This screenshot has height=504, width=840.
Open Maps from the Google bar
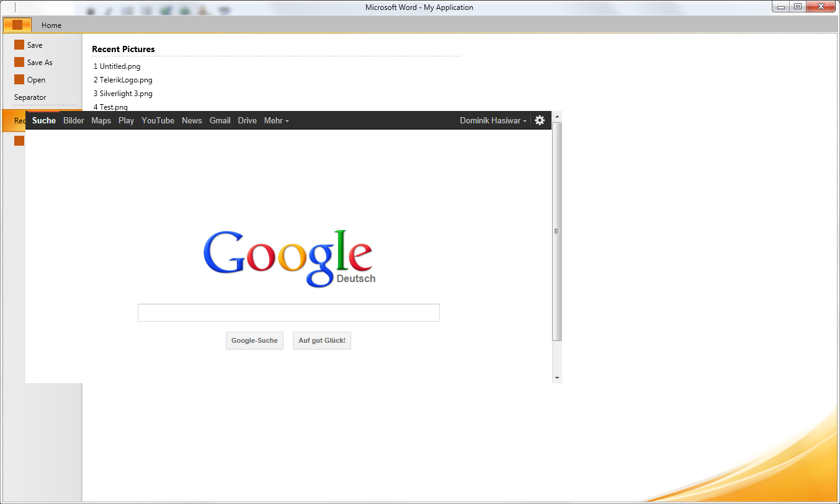(101, 120)
